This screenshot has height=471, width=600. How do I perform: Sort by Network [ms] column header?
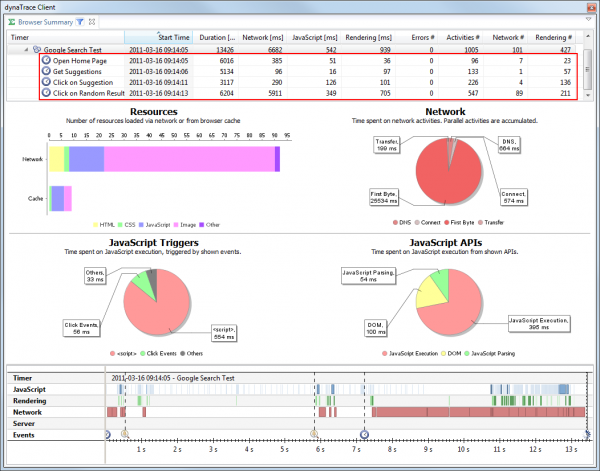click(262, 37)
